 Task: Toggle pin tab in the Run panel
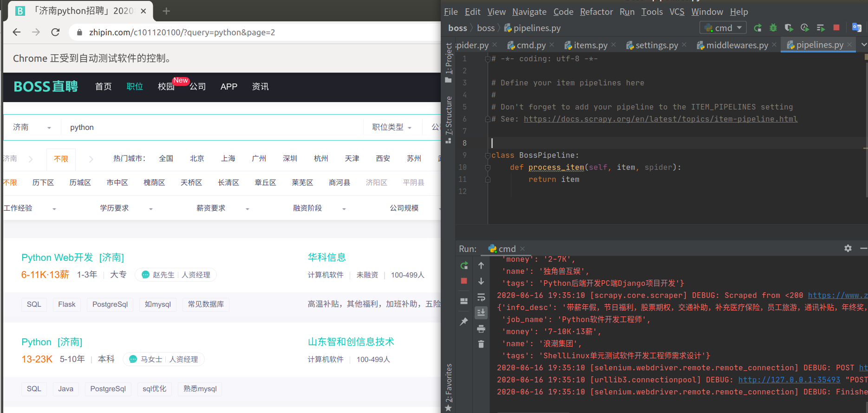pyautogui.click(x=464, y=321)
